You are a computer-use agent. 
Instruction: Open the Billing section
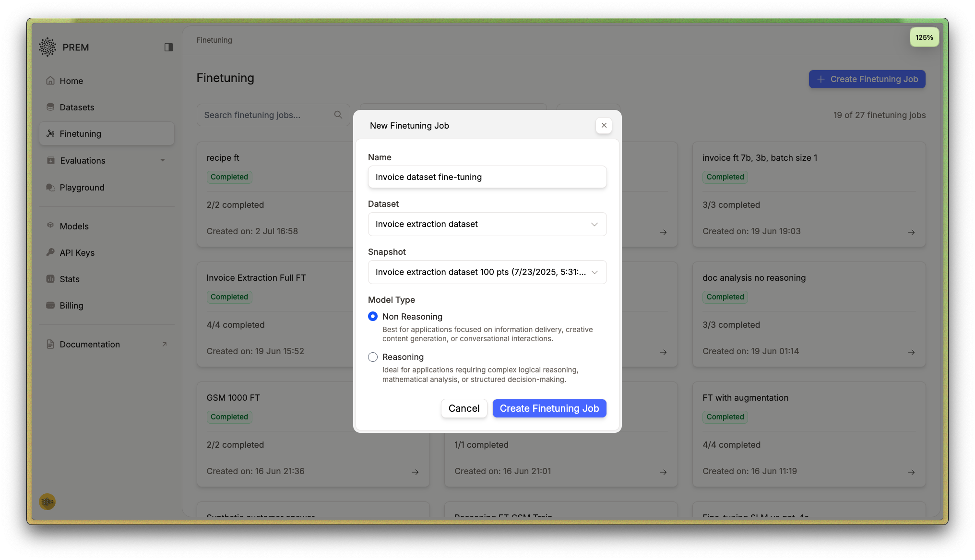point(71,305)
